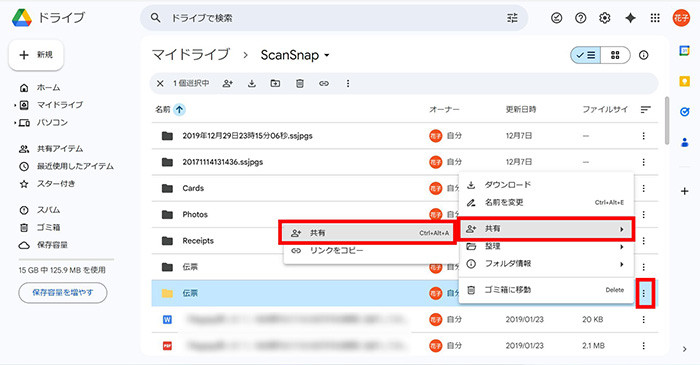Open 最近使用したアイテム in sidebar
Screen dimensions: 700x365
pyautogui.click(x=75, y=166)
